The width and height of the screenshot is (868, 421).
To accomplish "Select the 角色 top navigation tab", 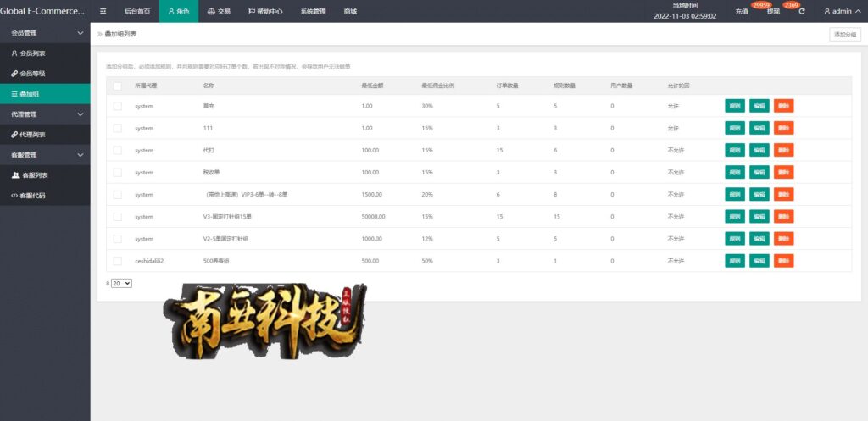I will pos(179,11).
